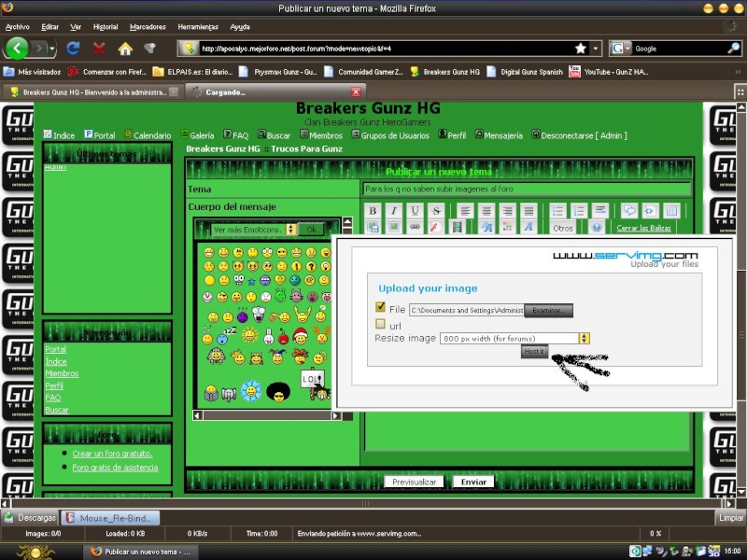The image size is (747, 560).
Task: Submit the post with Enviar
Action: click(473, 482)
